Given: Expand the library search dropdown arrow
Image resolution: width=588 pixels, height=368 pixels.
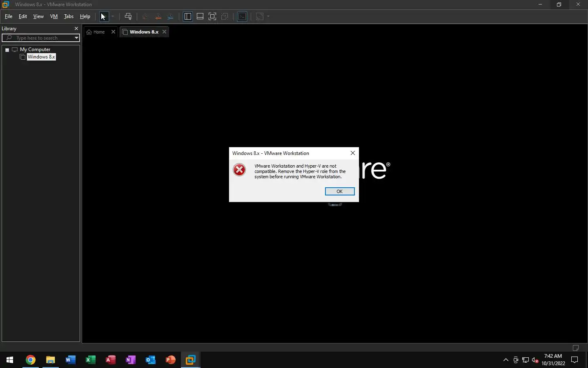Looking at the screenshot, I should point(76,38).
